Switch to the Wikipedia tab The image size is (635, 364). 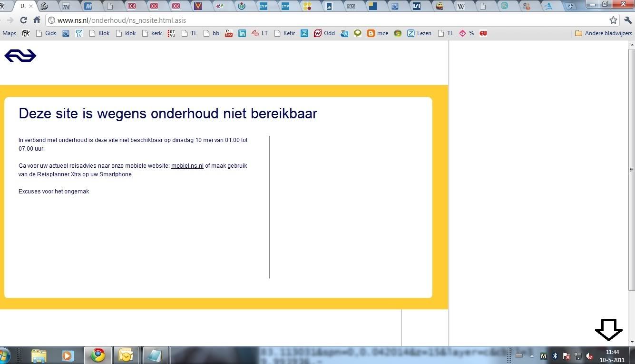pyautogui.click(x=460, y=6)
